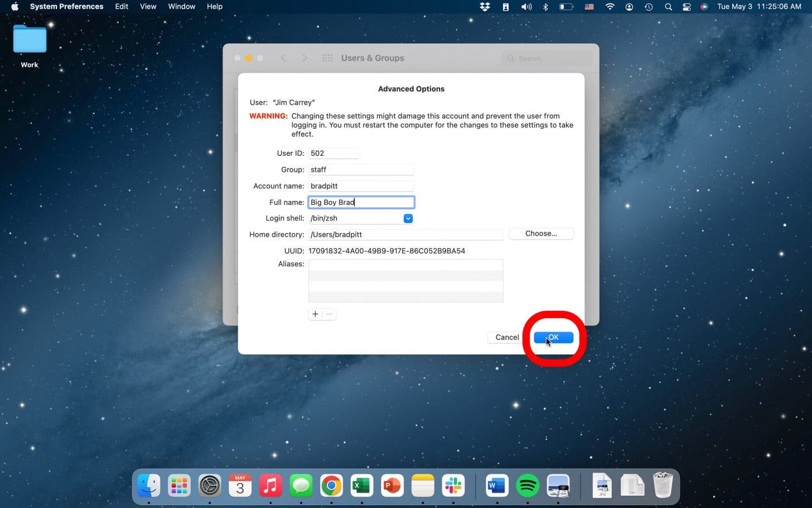Click the Wi-Fi status icon
Viewport: 812px width, 508px height.
point(610,7)
